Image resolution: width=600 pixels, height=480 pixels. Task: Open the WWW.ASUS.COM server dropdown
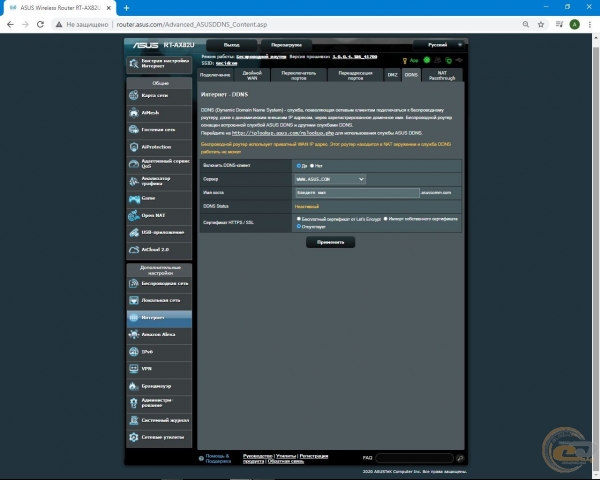330,179
